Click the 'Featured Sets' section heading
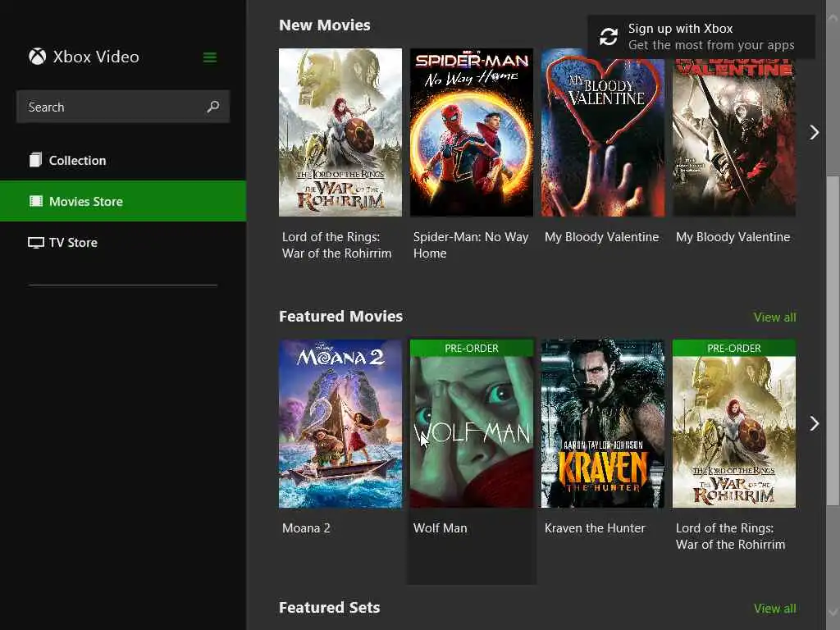Screen dimensions: 840x630 pyautogui.click(x=330, y=608)
